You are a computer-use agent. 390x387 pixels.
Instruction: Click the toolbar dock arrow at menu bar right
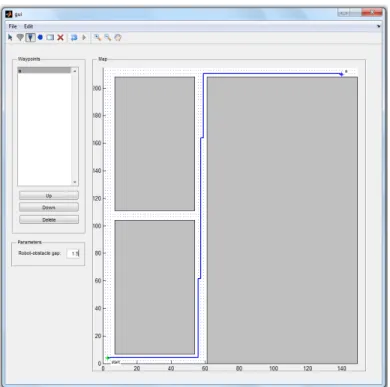tap(379, 26)
